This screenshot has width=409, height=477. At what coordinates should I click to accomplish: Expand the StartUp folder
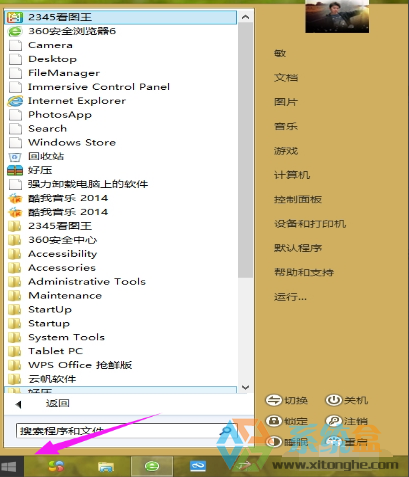121,310
